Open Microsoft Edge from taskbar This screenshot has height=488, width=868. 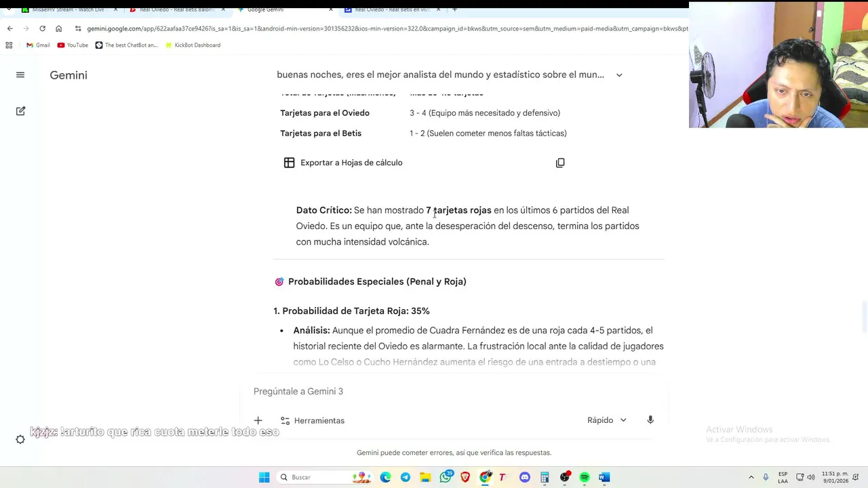385,477
